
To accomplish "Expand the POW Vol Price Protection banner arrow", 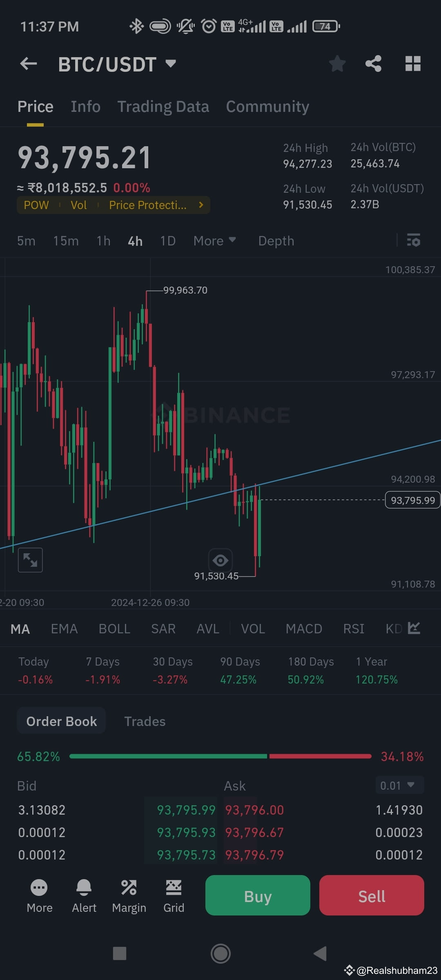I will click(x=201, y=205).
